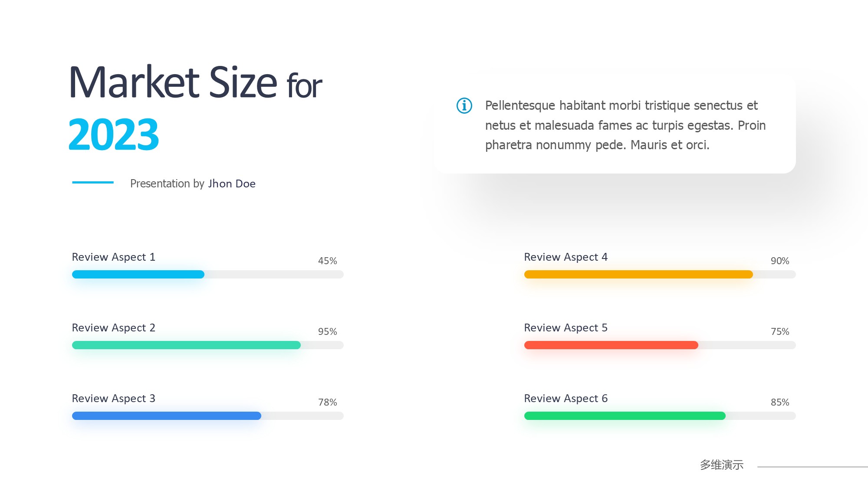The height and width of the screenshot is (488, 868).
Task: Click the 85% percentage text
Action: [x=779, y=402]
